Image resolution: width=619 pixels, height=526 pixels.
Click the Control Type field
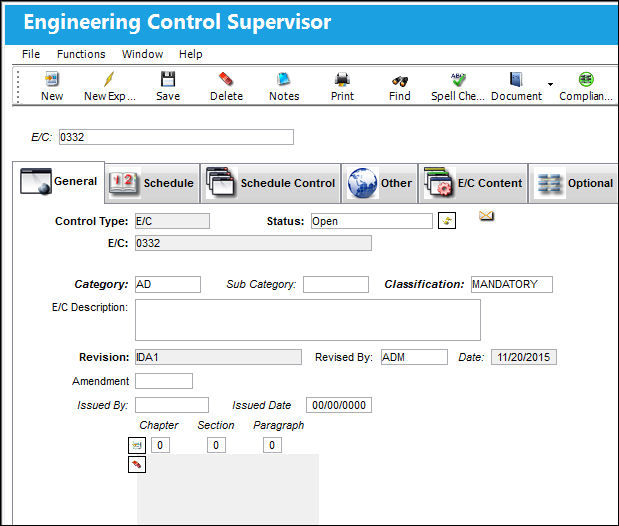[172, 221]
